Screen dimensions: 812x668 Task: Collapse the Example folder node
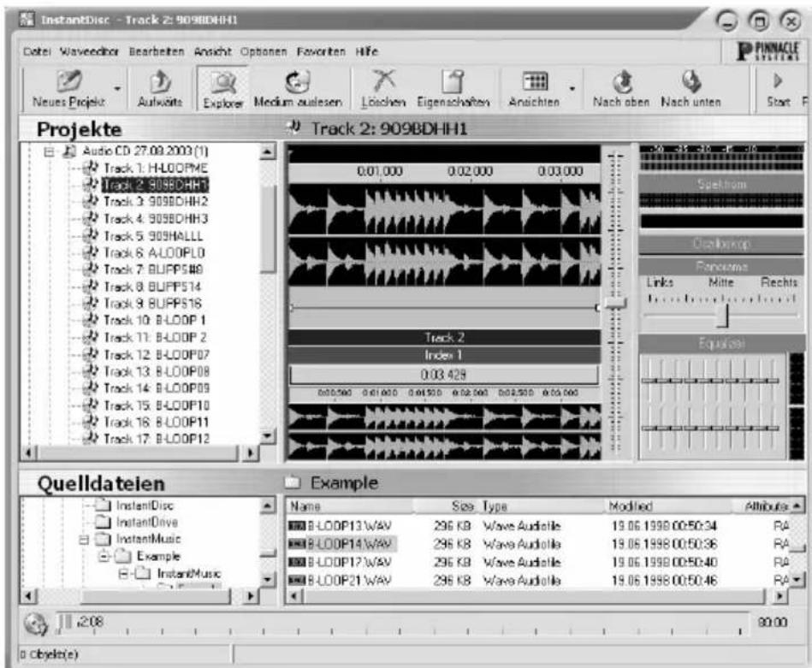tap(104, 557)
